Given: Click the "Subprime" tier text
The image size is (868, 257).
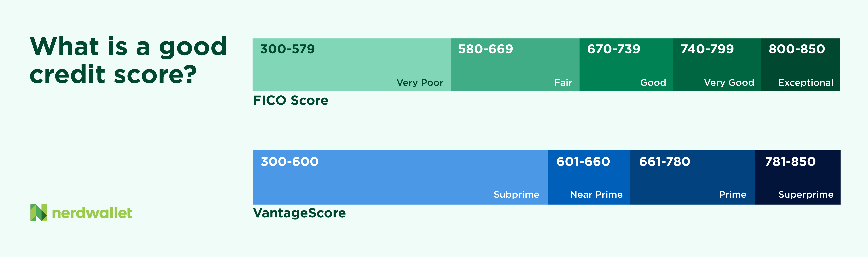Looking at the screenshot, I should (x=516, y=194).
